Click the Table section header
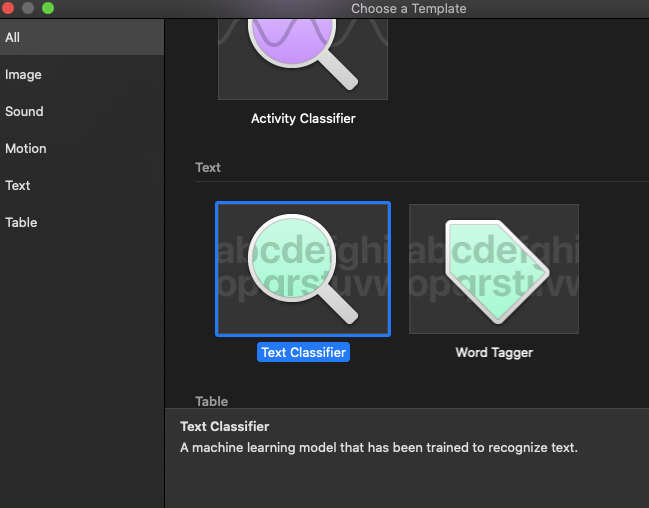649x508 pixels. (212, 401)
